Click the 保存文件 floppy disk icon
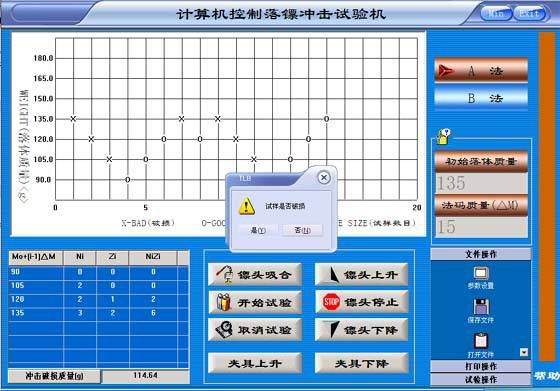Image resolution: width=560 pixels, height=391 pixels. pos(481,306)
